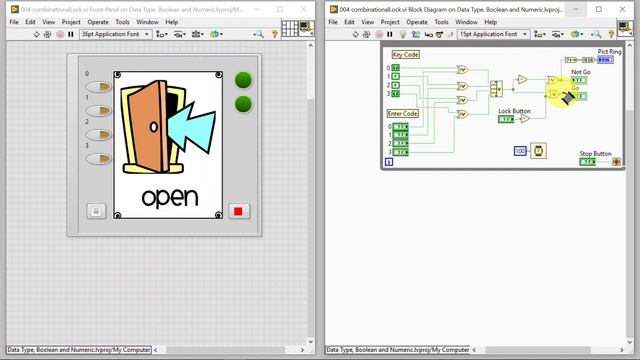Click the loop iteration terminal
The width and height of the screenshot is (640, 360).
coord(389,162)
